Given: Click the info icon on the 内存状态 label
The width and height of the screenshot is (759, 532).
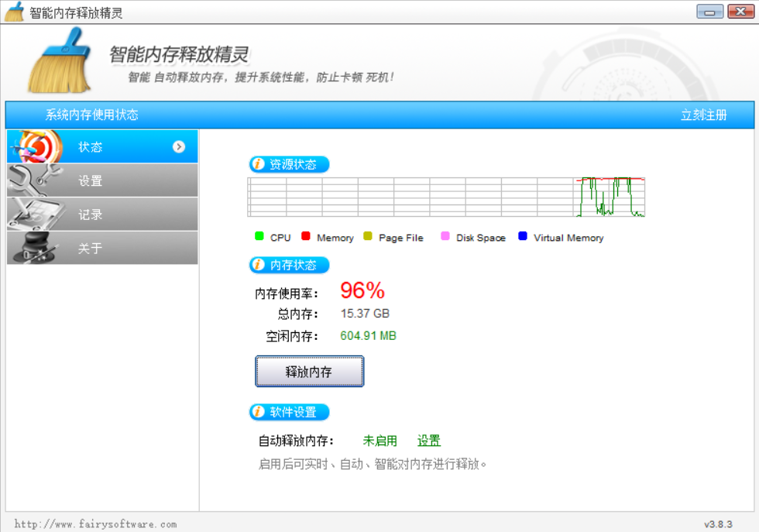Looking at the screenshot, I should coord(259,265).
